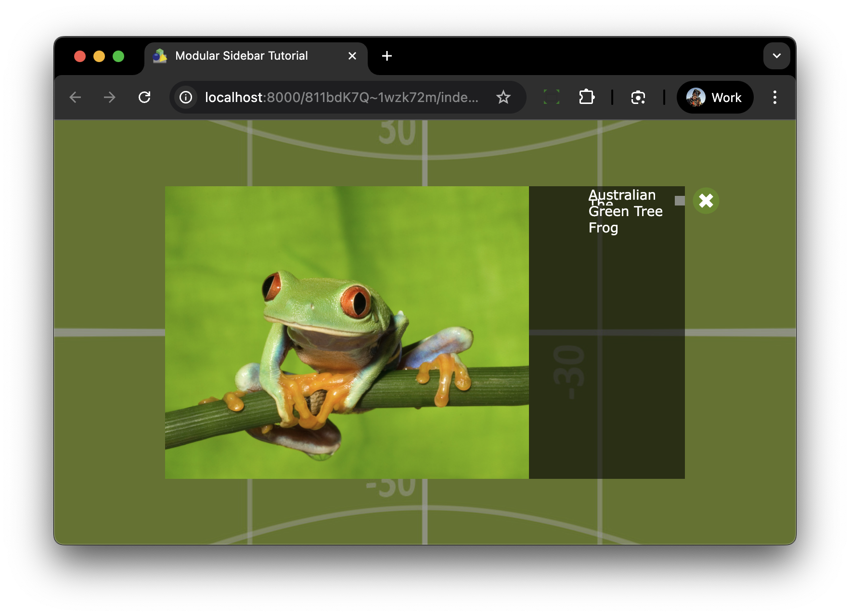The image size is (850, 616).
Task: Go forward to next page
Action: (x=110, y=97)
